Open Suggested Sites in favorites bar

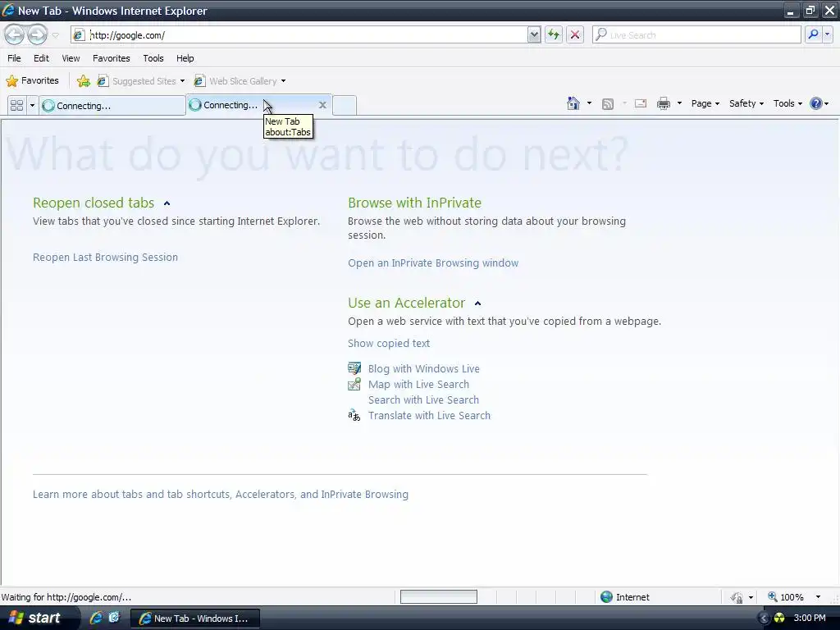tap(140, 81)
